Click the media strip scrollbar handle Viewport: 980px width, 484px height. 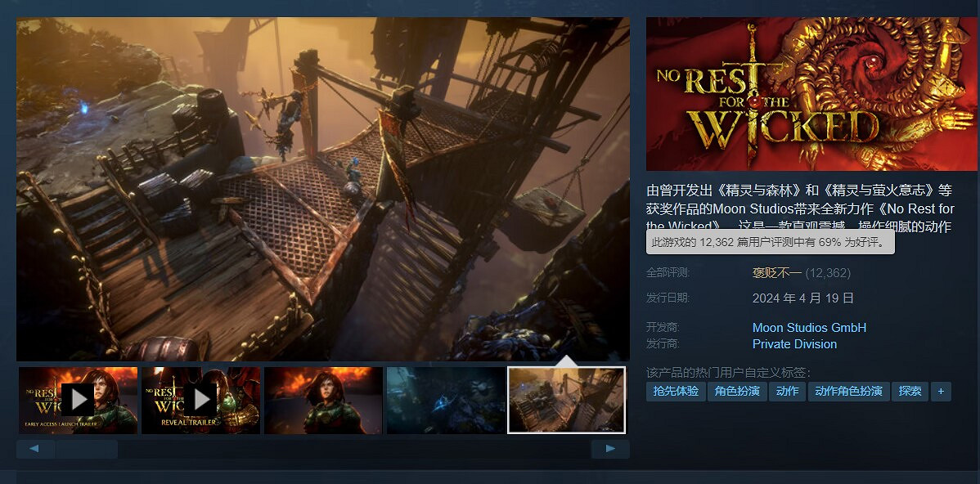tap(87, 450)
